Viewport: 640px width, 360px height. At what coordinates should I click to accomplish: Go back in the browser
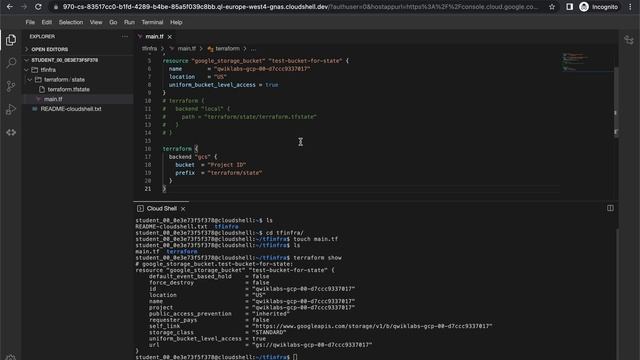10,7
